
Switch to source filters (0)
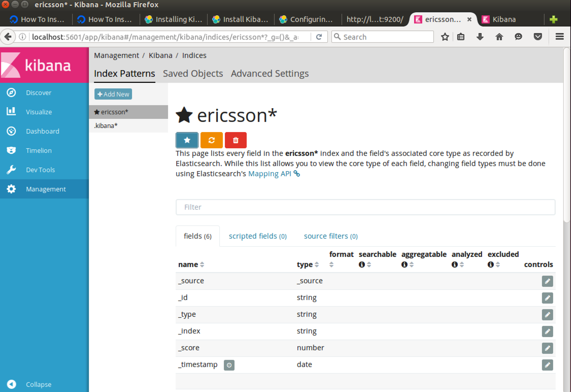coord(330,236)
